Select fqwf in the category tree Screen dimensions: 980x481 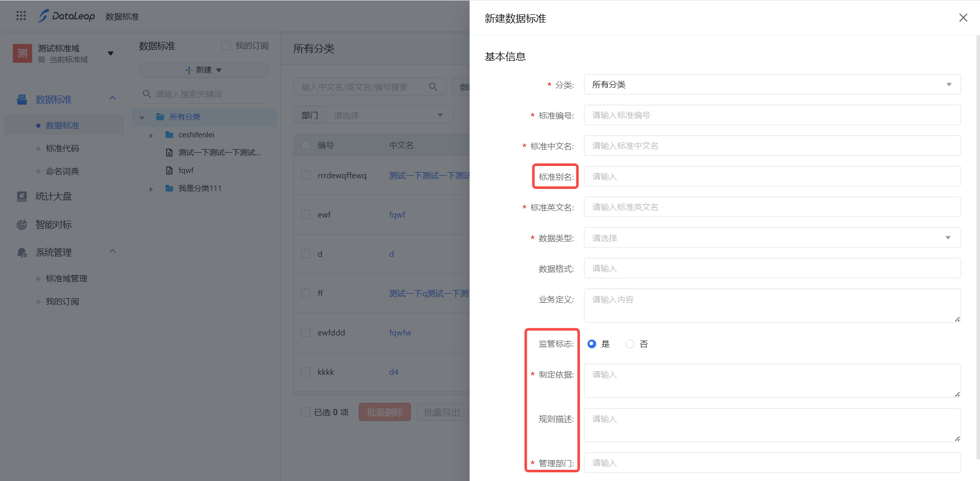click(x=186, y=171)
